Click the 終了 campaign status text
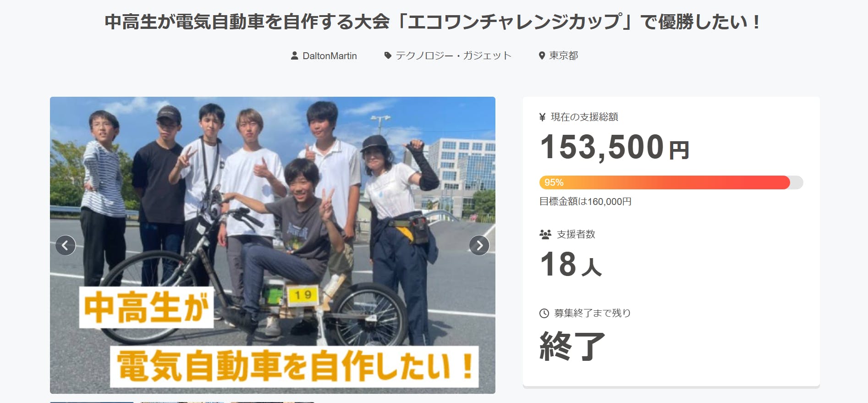868x403 pixels. pyautogui.click(x=572, y=346)
